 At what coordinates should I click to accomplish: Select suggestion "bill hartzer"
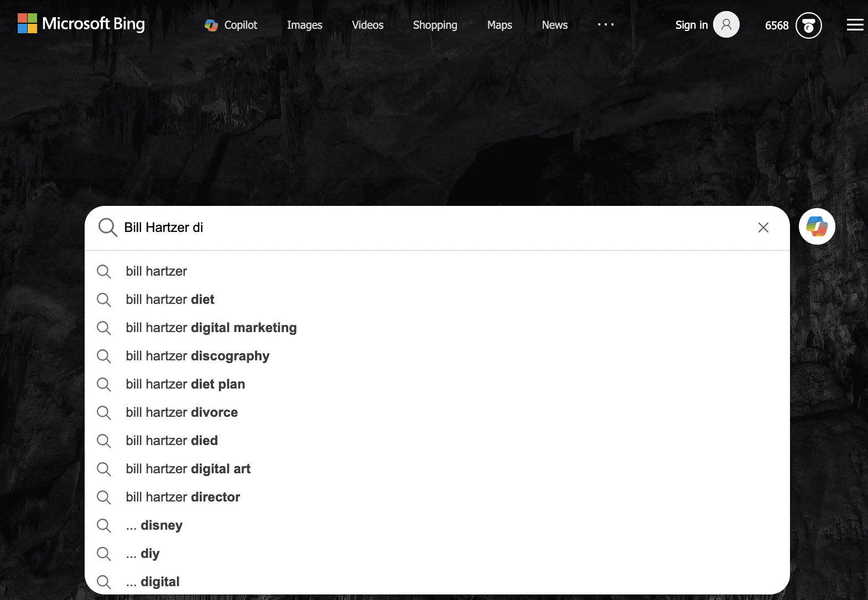[437, 271]
